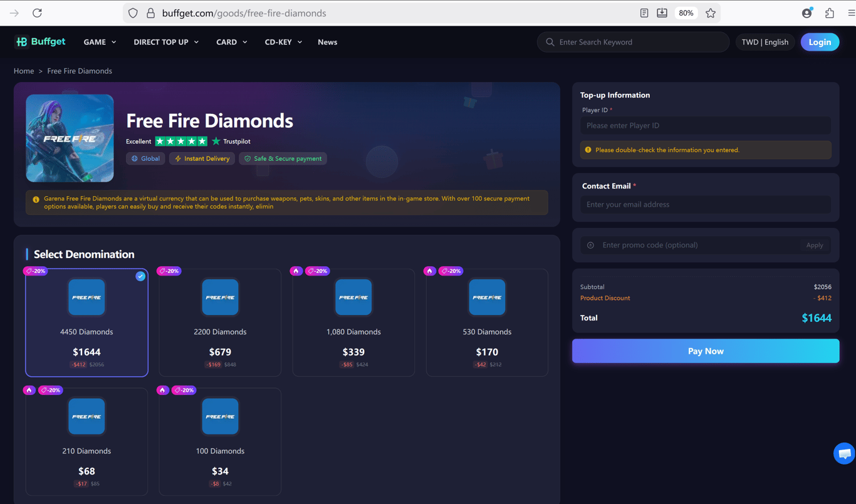856x504 pixels.
Task: Click the flame badge on 1,080 Diamonds
Action: pos(296,271)
